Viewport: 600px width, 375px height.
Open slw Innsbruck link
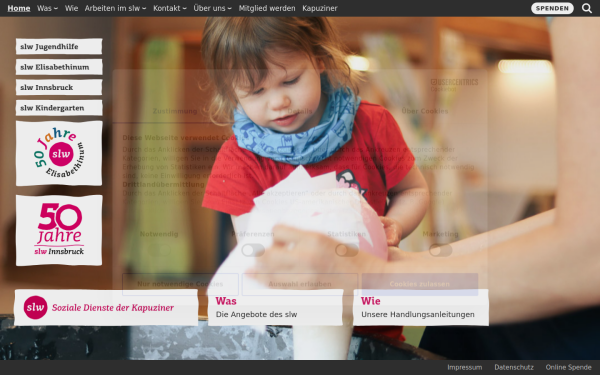point(59,87)
